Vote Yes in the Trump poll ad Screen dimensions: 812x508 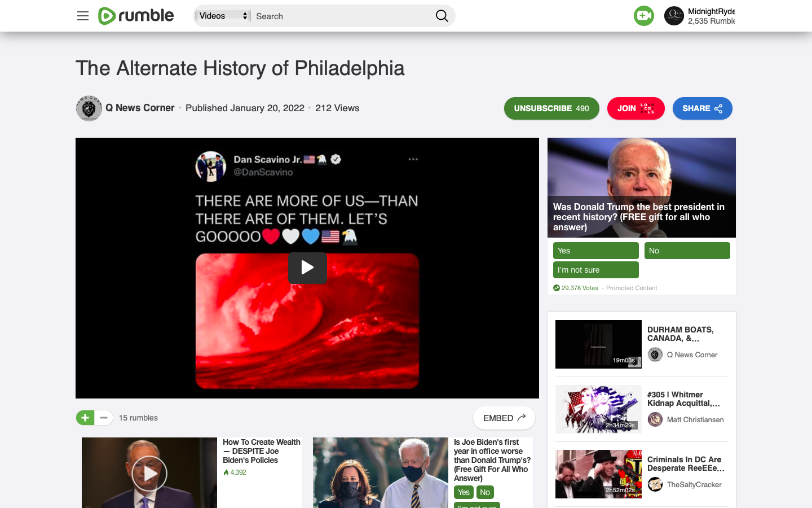click(x=596, y=251)
